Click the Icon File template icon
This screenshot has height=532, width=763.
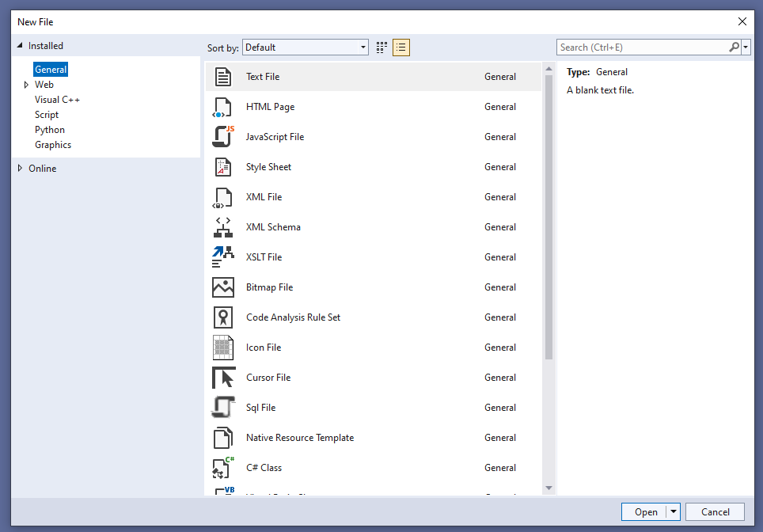pyautogui.click(x=223, y=348)
